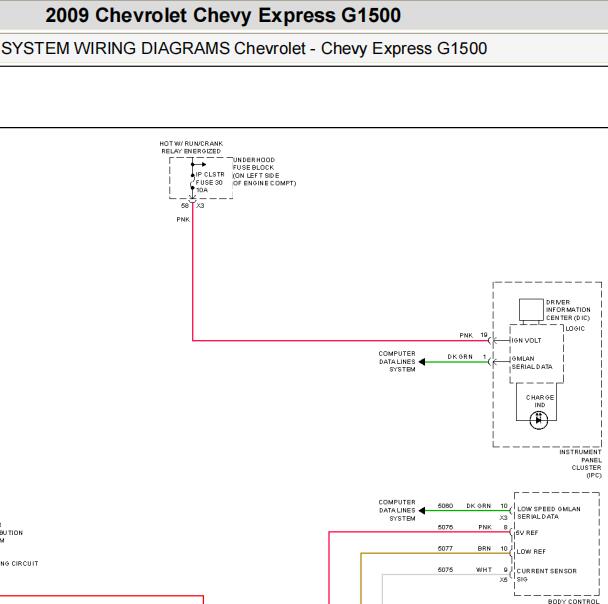This screenshot has height=604, width=608.
Task: Click the LOGIC label
Action: 575,328
